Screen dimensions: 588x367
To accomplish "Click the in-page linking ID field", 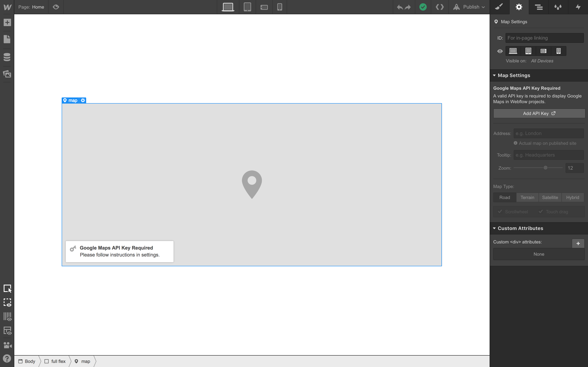I will [x=544, y=38].
